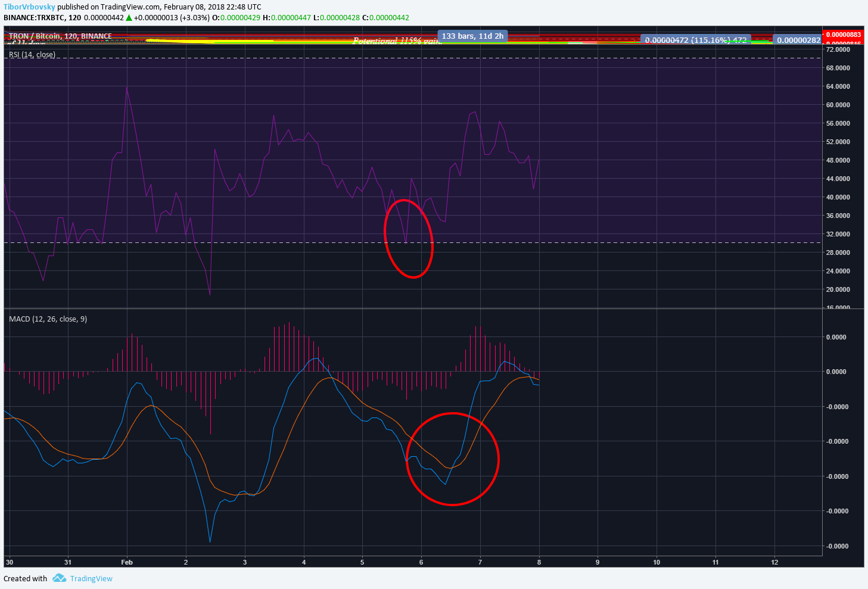The height and width of the screenshot is (589, 868).
Task: Click the 44.0000 RSI axis value
Action: tap(838, 179)
